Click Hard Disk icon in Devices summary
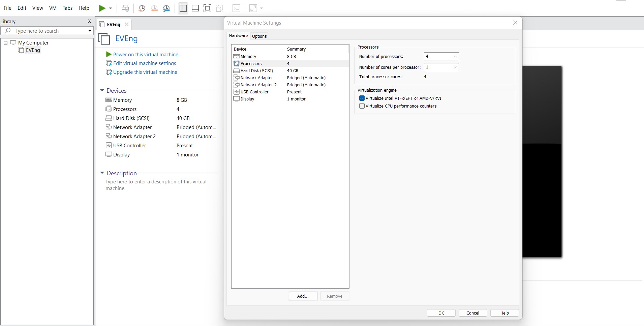The width and height of the screenshot is (644, 326). (109, 118)
